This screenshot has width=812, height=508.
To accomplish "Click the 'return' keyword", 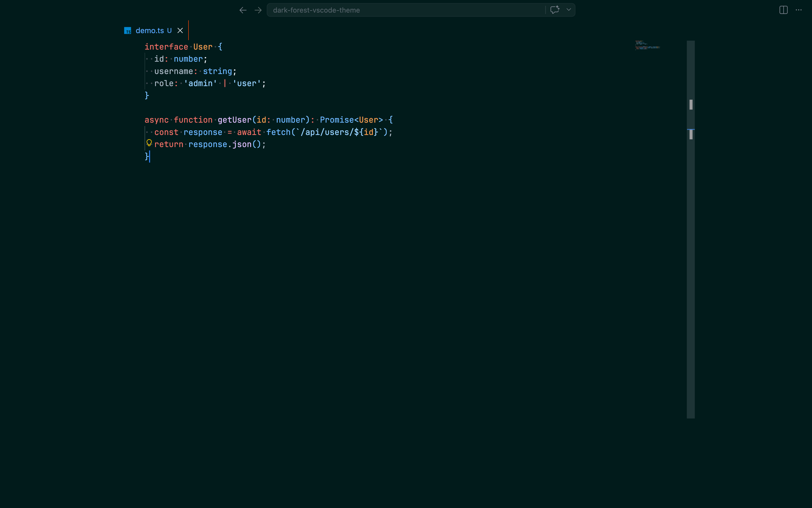I will coord(169,144).
